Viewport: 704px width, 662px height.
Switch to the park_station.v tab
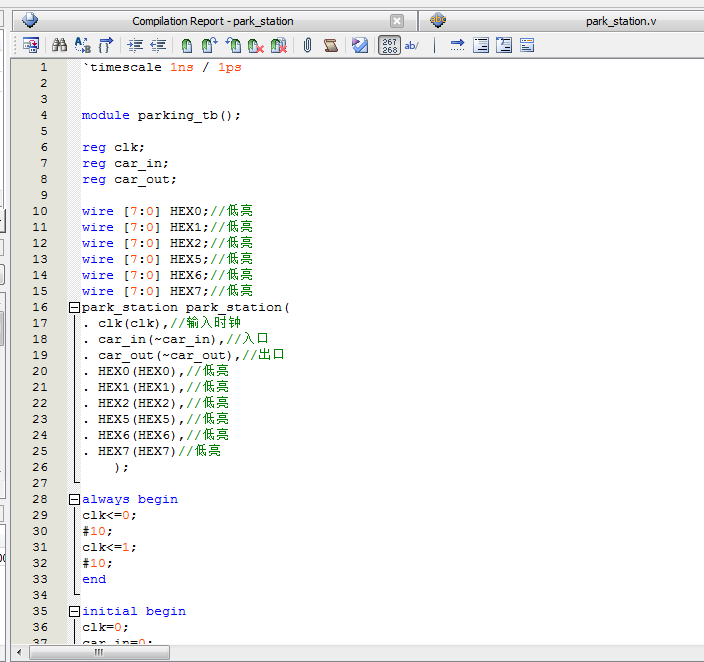pos(620,21)
